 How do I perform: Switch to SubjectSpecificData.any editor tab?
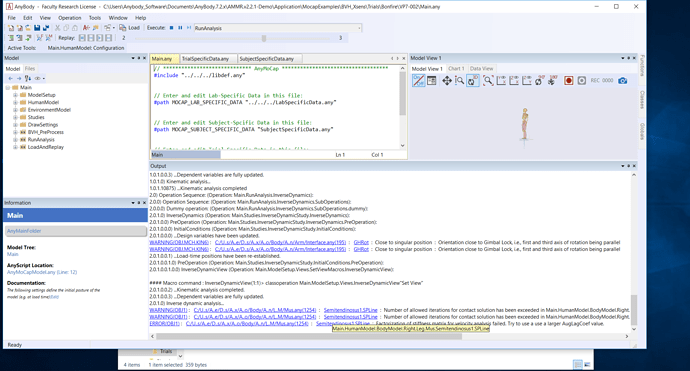267,59
